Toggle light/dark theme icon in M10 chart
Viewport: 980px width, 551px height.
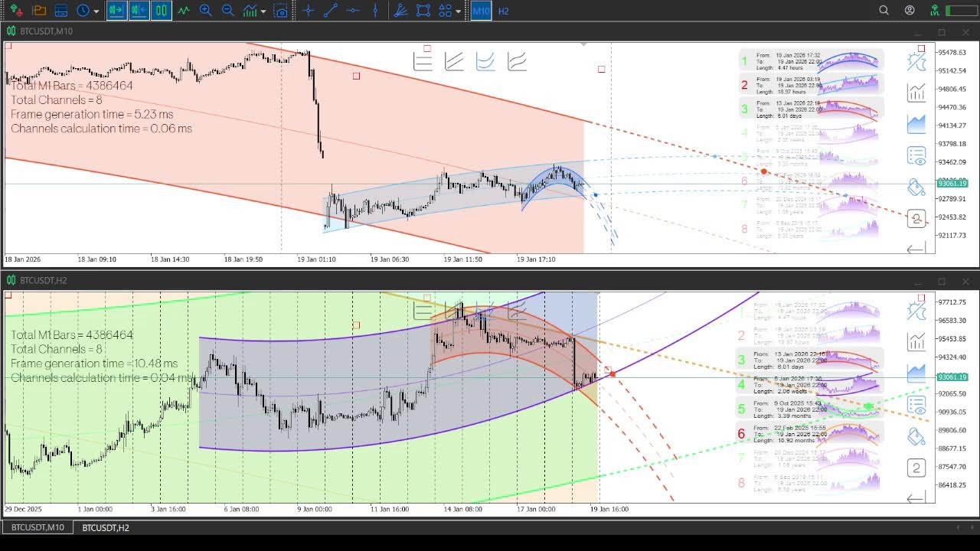pos(916,62)
